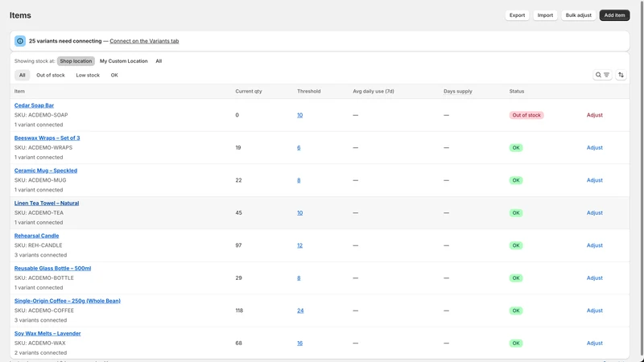
Task: Edit Beeswax Wraps threshold 6
Action: [x=299, y=148]
